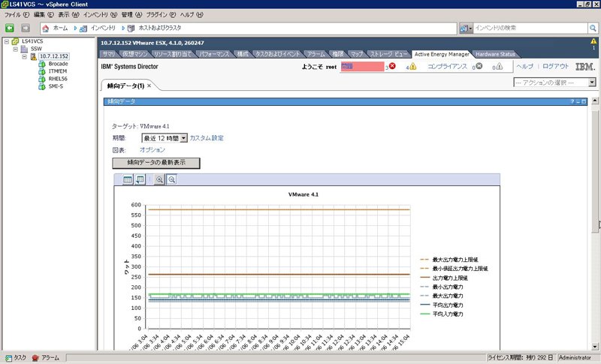The height and width of the screenshot is (364, 601).
Task: Close the 傾向データ(1) tab
Action: pyautogui.click(x=149, y=86)
